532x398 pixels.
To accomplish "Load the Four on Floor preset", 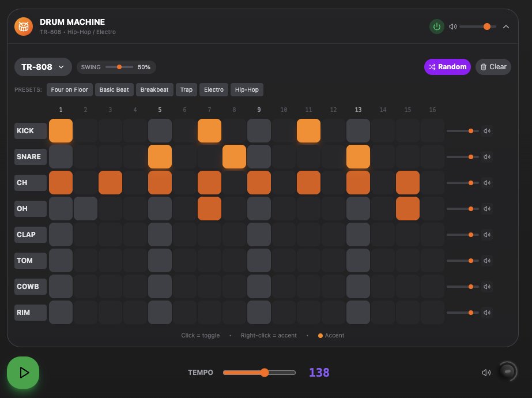I will pos(70,89).
